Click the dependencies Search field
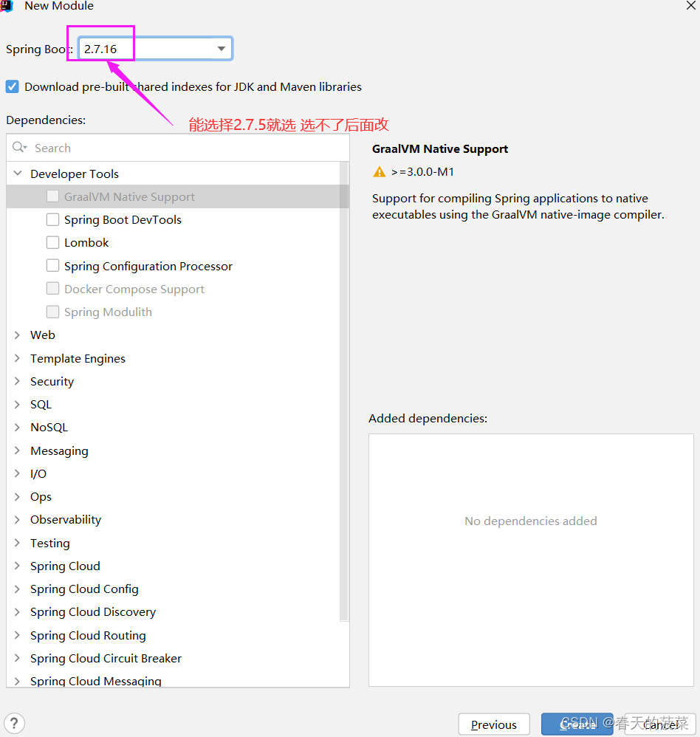Viewport: 700px width, 737px height. 178,148
